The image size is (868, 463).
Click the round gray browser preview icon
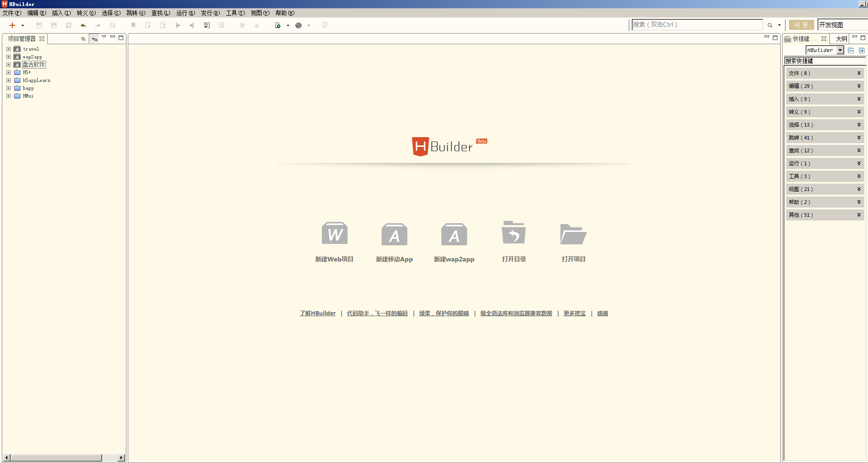coord(298,25)
